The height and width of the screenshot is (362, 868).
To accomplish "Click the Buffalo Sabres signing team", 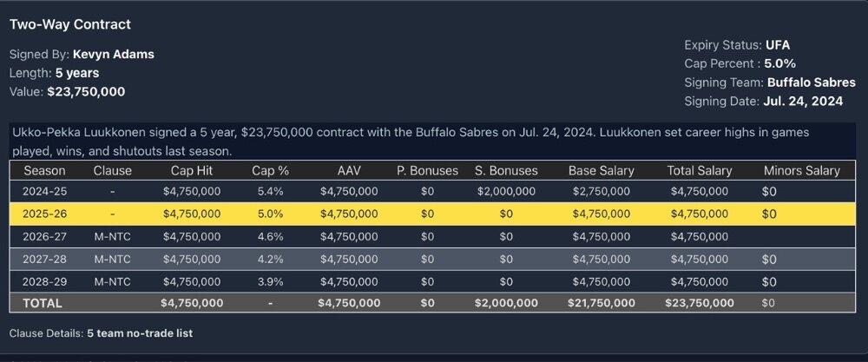I will pyautogui.click(x=812, y=82).
